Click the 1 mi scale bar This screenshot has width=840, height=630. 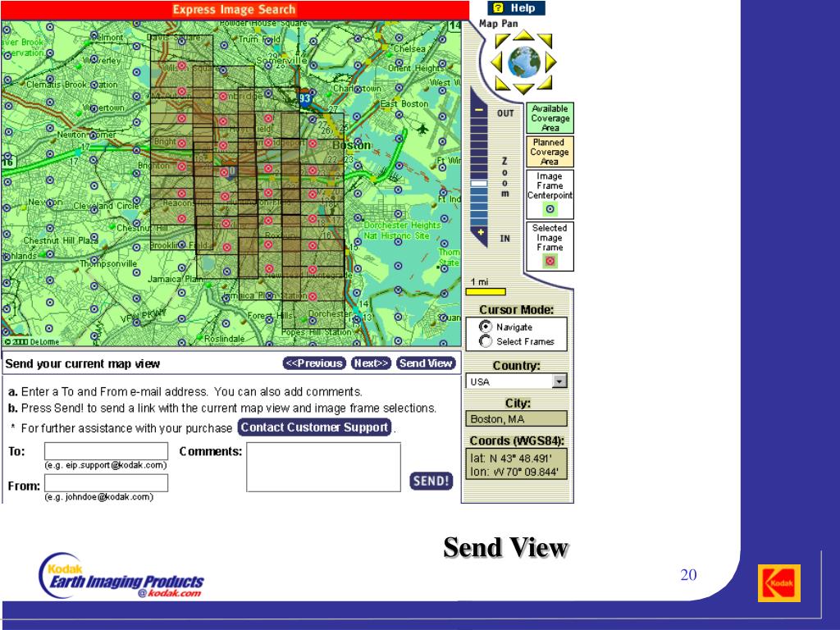tap(486, 292)
